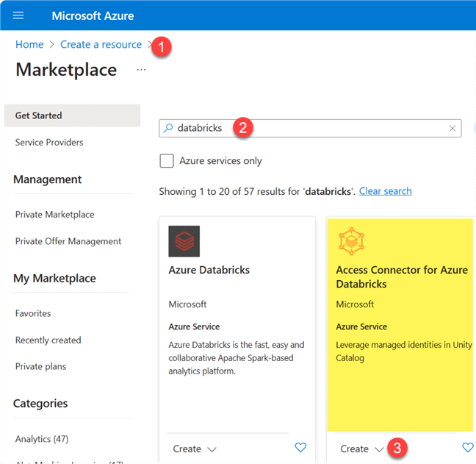Open Recently created list
The height and width of the screenshot is (464, 476).
click(x=48, y=340)
